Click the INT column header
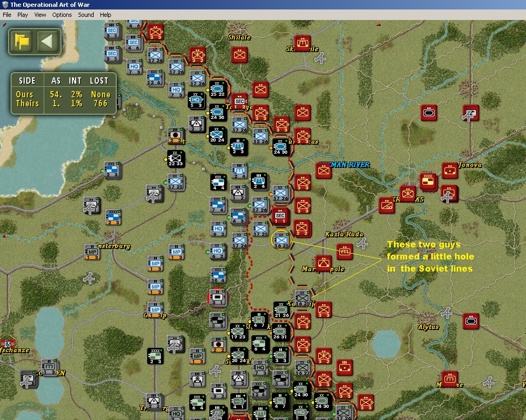This screenshot has height=420, width=526. tap(75, 81)
